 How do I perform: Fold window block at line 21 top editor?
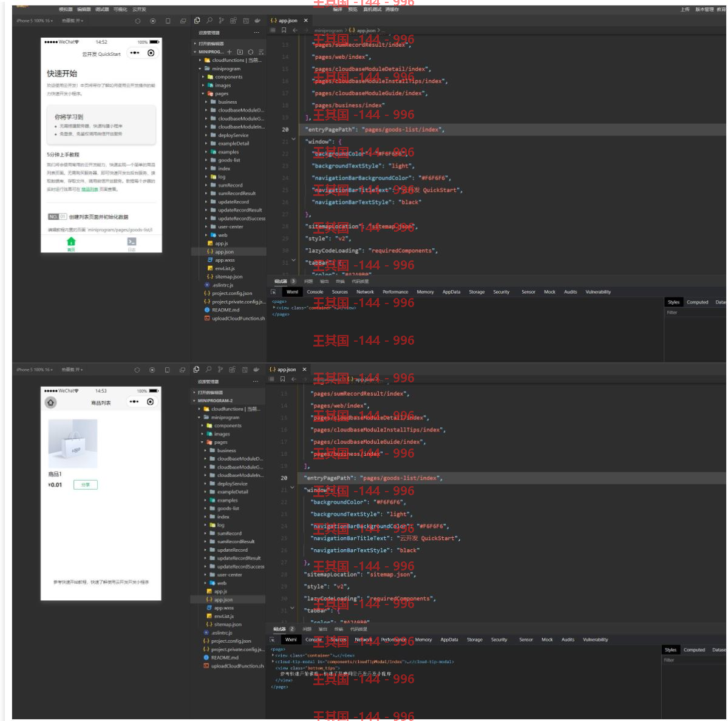293,139
